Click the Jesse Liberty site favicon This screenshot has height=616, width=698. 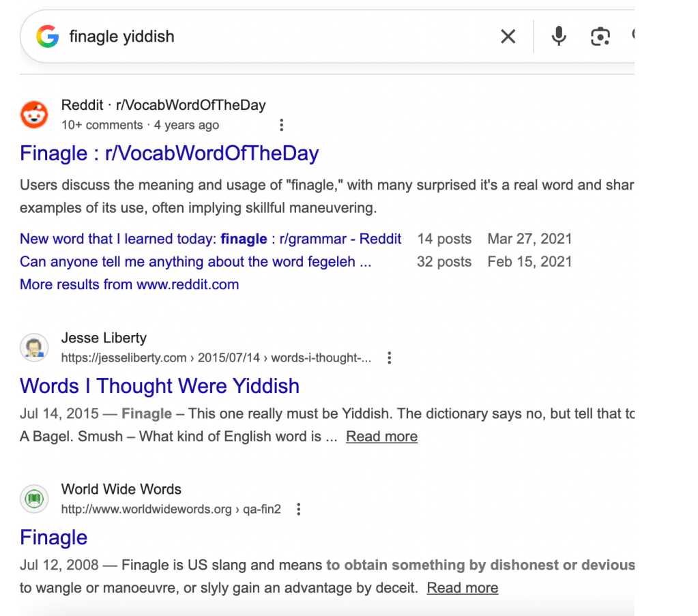(34, 347)
